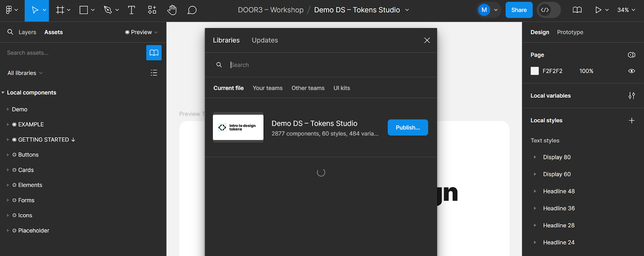This screenshot has width=644, height=256.
Task: Open Local variables settings icon
Action: pos(632,95)
